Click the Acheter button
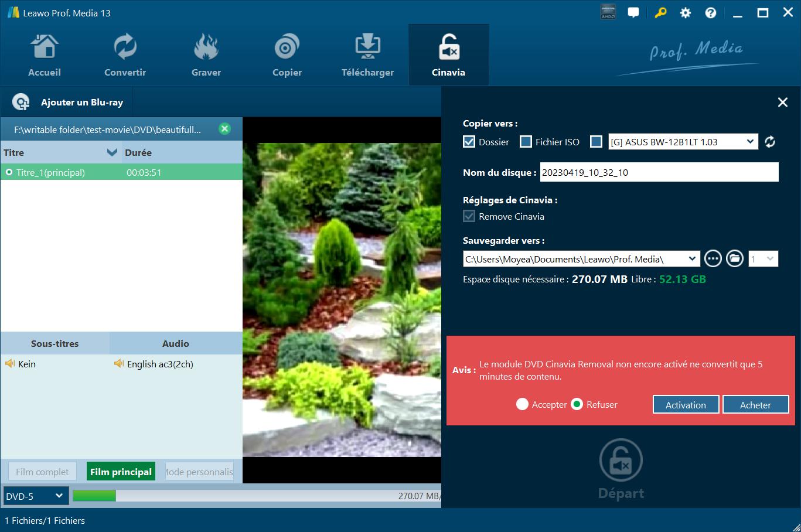This screenshot has width=801, height=532. click(755, 405)
